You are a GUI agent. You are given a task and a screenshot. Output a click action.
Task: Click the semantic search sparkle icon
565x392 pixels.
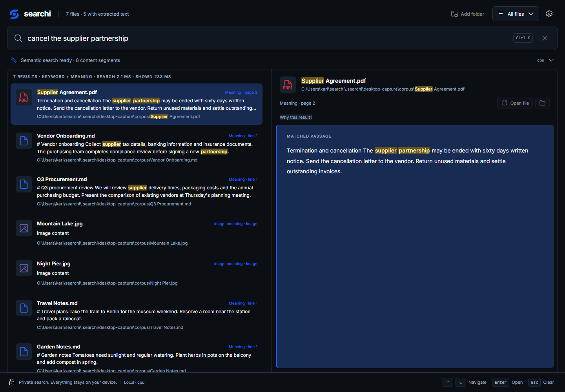coord(14,60)
